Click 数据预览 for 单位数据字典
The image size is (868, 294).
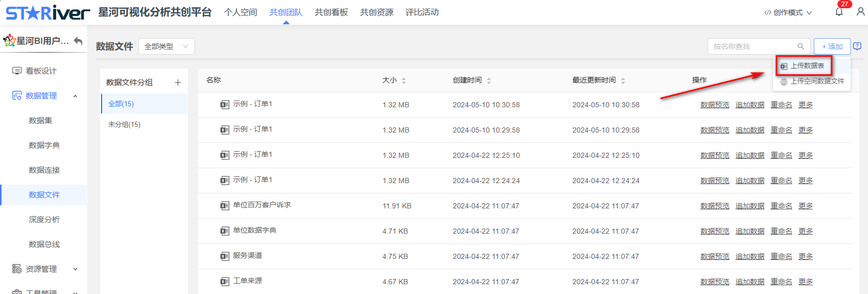714,231
